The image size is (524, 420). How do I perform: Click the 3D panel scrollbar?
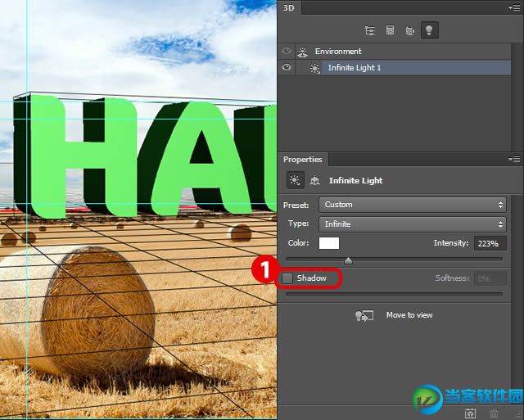coord(517,97)
